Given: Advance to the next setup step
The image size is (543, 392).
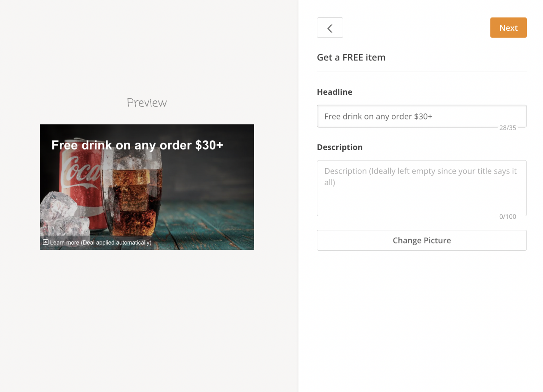Looking at the screenshot, I should 508,28.
